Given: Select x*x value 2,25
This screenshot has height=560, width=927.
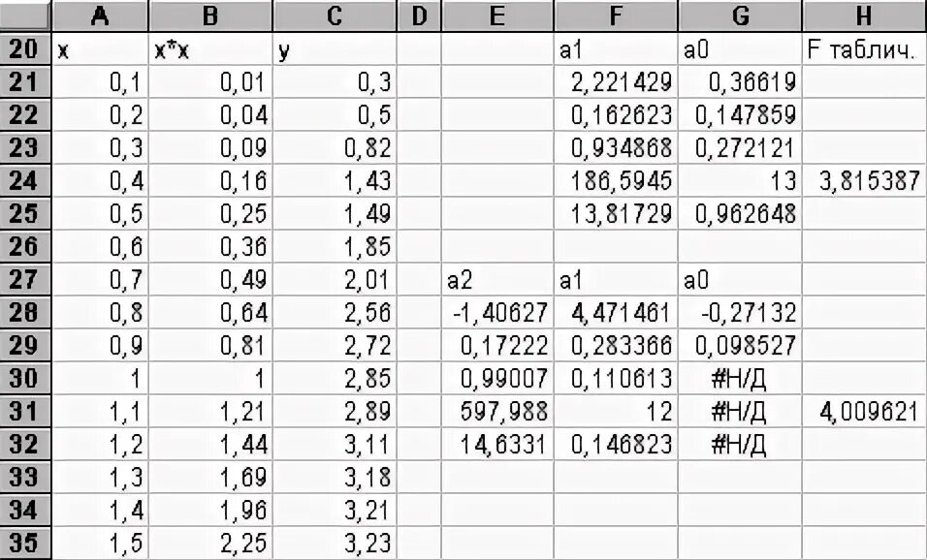Looking at the screenshot, I should click(210, 543).
